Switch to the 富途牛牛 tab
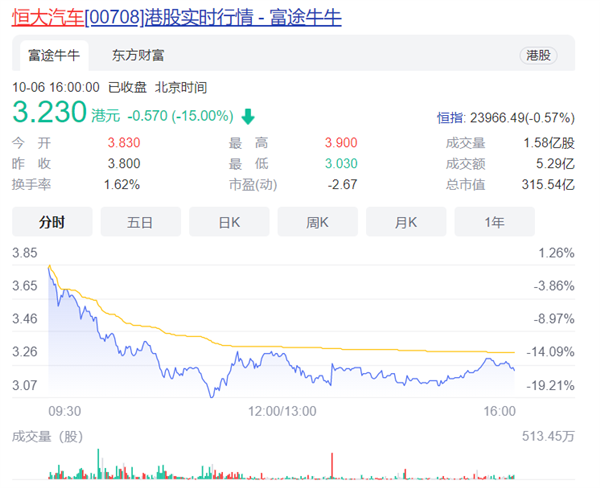 click(54, 55)
